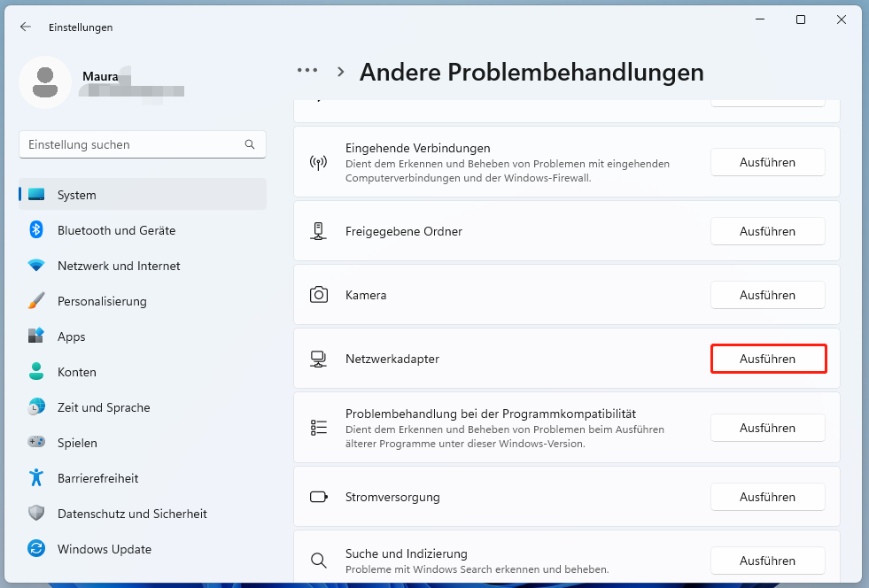Click the back arrow next to Einstellungen
Image resolution: width=869 pixels, height=588 pixels.
click(26, 27)
